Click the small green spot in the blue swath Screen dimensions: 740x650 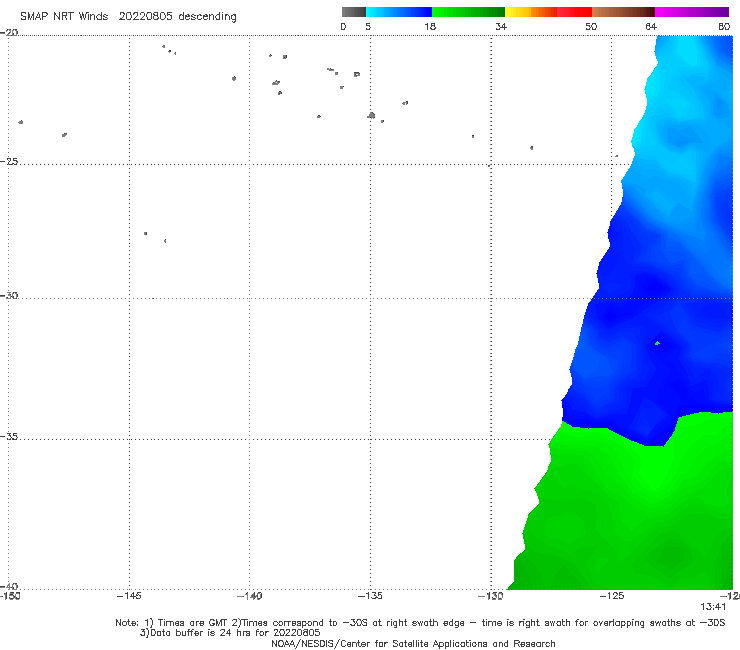657,343
